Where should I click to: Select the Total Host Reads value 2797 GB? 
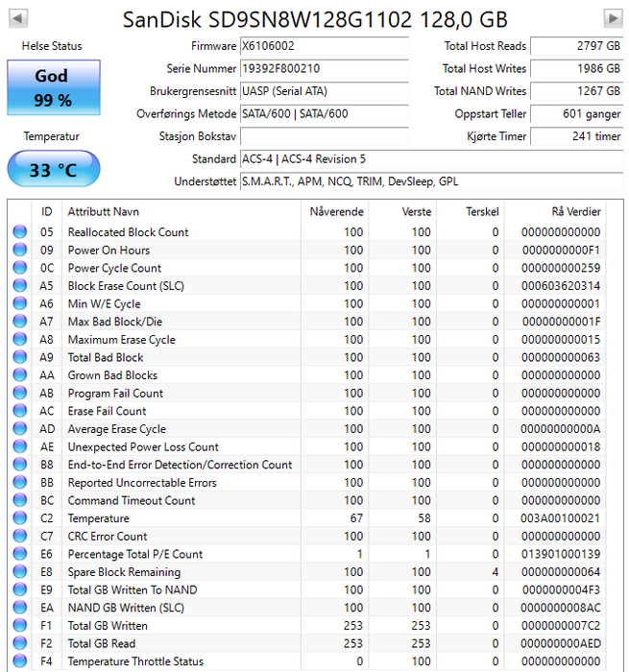tap(577, 46)
